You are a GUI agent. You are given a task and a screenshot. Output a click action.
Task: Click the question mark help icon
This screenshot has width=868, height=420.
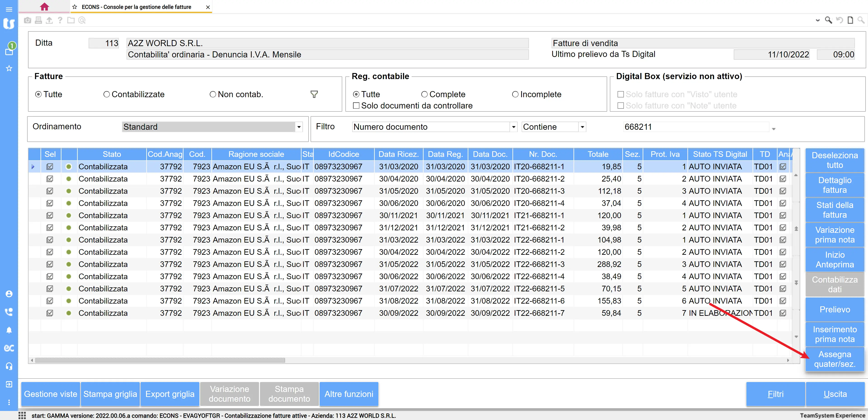tap(60, 21)
